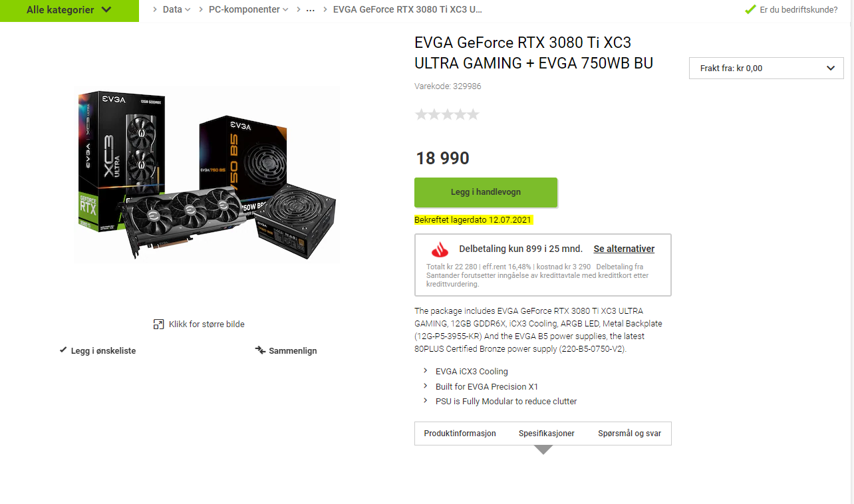Open the Se alternativer payment link

[624, 249]
